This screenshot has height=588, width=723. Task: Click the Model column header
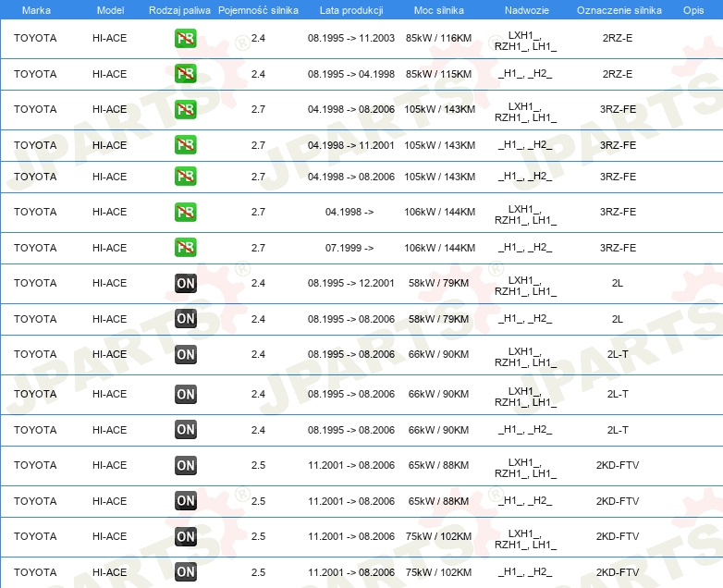(110, 10)
